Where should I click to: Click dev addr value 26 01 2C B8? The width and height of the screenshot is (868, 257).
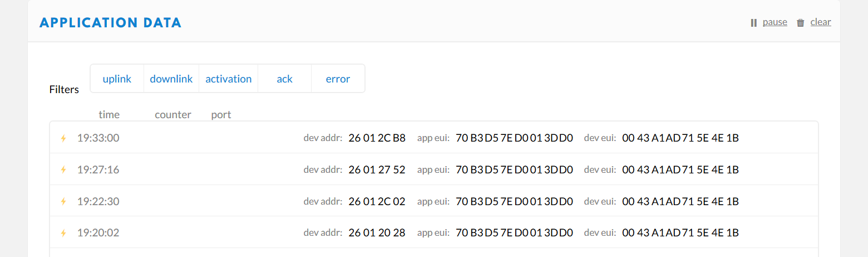[x=377, y=138]
